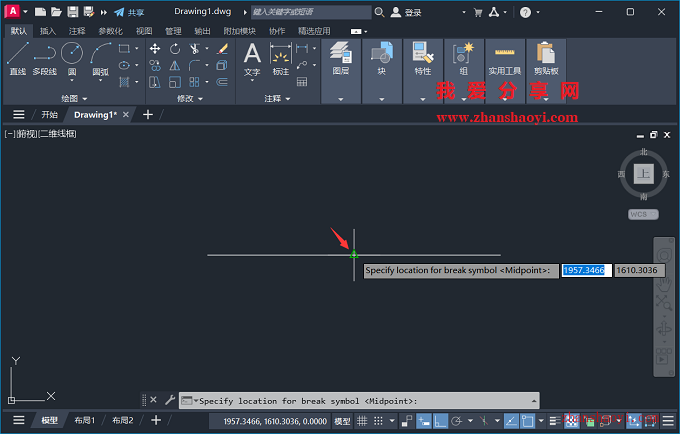
Task: Select the Dimension (标注) tool
Action: (x=281, y=59)
